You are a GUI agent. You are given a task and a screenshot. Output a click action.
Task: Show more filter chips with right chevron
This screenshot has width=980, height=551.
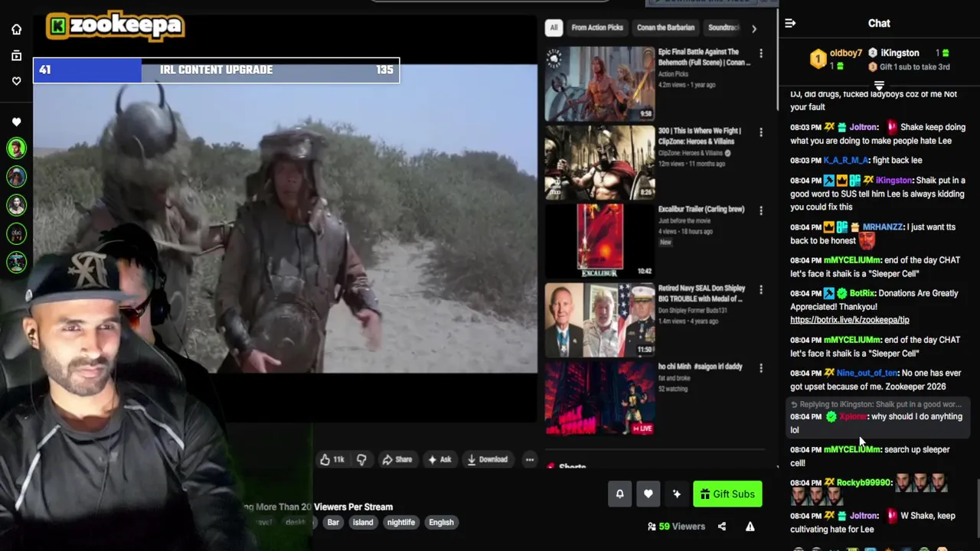point(754,29)
